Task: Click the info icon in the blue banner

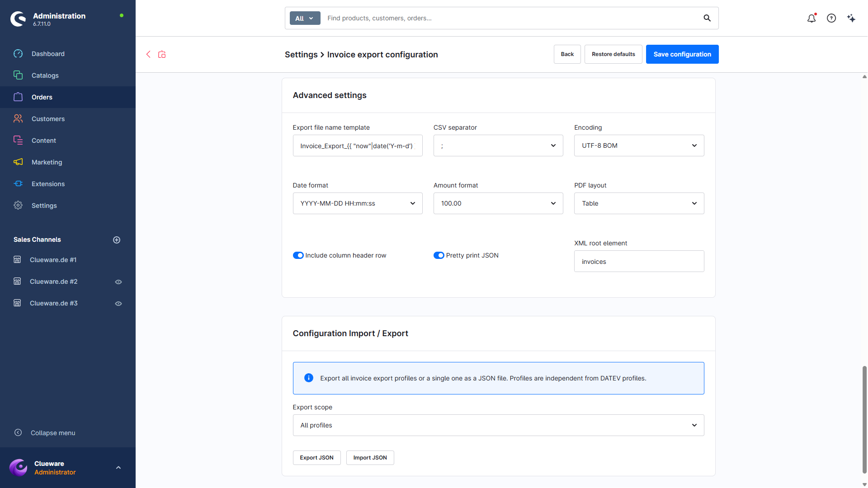Action: [x=309, y=378]
